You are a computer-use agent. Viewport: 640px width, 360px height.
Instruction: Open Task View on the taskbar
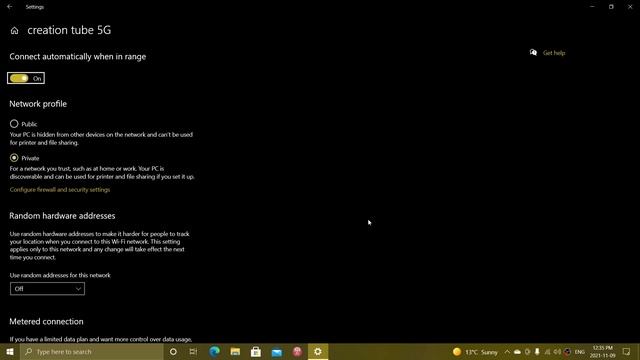coord(193,351)
